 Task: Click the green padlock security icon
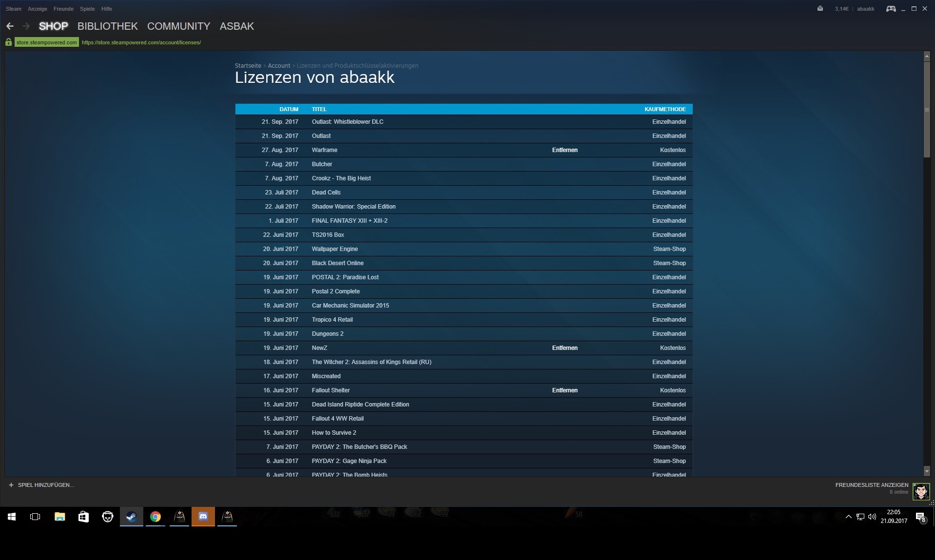pyautogui.click(x=9, y=42)
